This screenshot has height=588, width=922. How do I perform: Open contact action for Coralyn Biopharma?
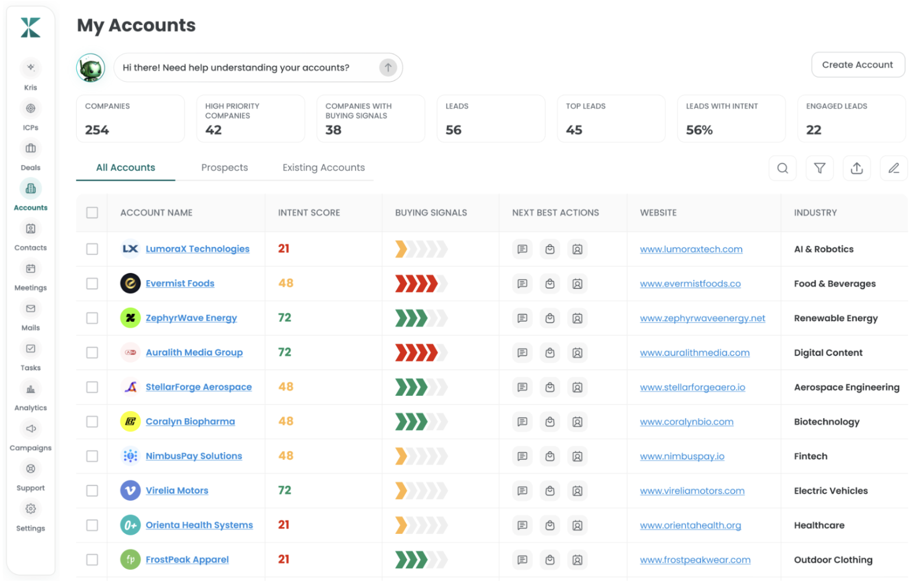(577, 422)
